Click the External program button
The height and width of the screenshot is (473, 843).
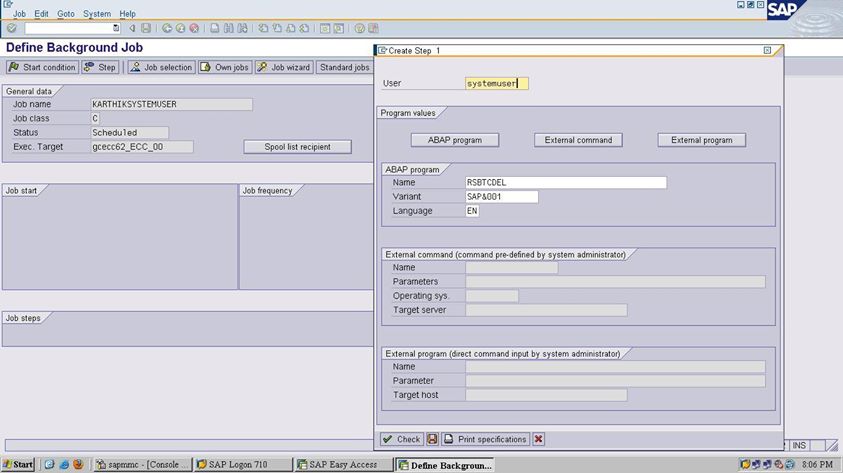tap(702, 140)
